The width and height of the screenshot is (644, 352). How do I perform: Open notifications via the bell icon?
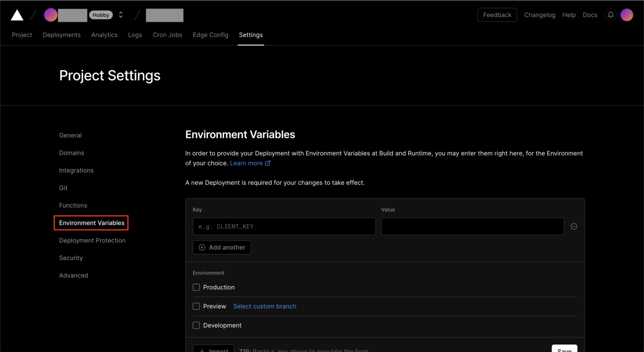610,15
